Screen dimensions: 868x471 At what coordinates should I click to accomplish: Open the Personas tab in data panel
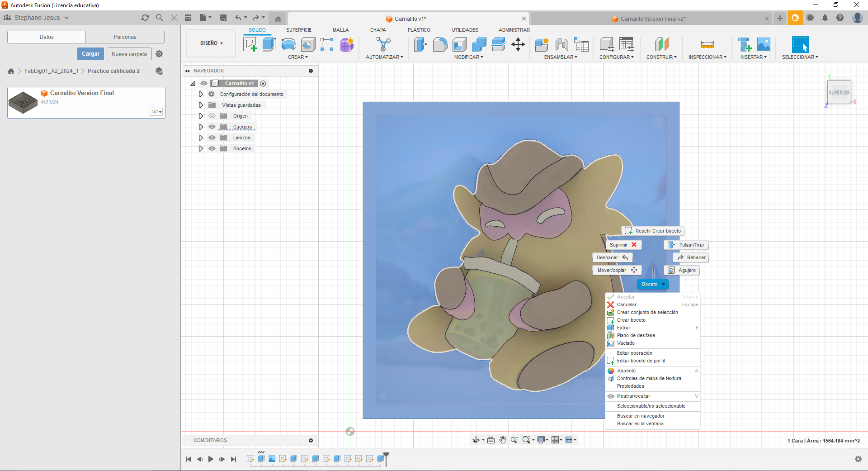click(x=125, y=37)
